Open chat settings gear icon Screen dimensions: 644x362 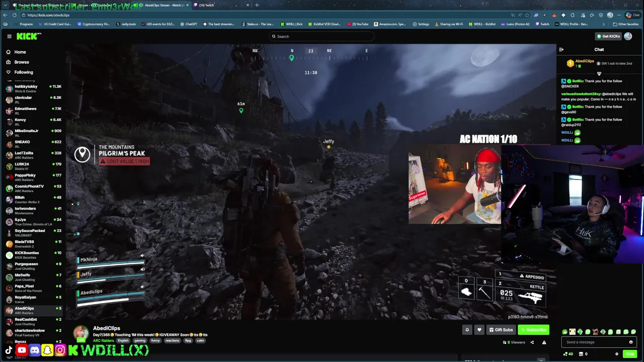pos(617,354)
